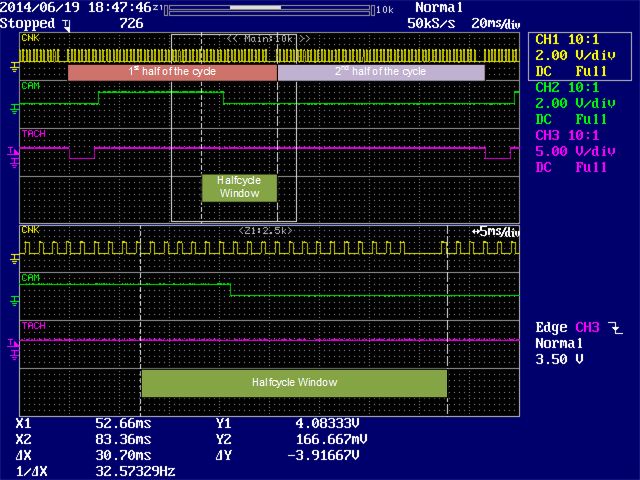Click the large Halfcycle Window bar in zoom view

click(x=294, y=383)
